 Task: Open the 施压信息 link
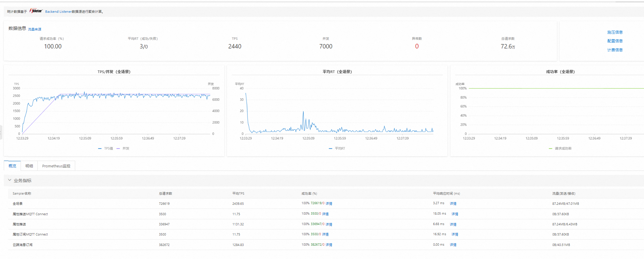(615, 32)
